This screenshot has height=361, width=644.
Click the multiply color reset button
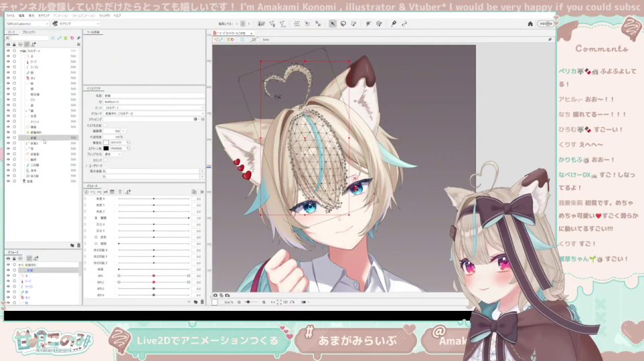click(x=128, y=142)
